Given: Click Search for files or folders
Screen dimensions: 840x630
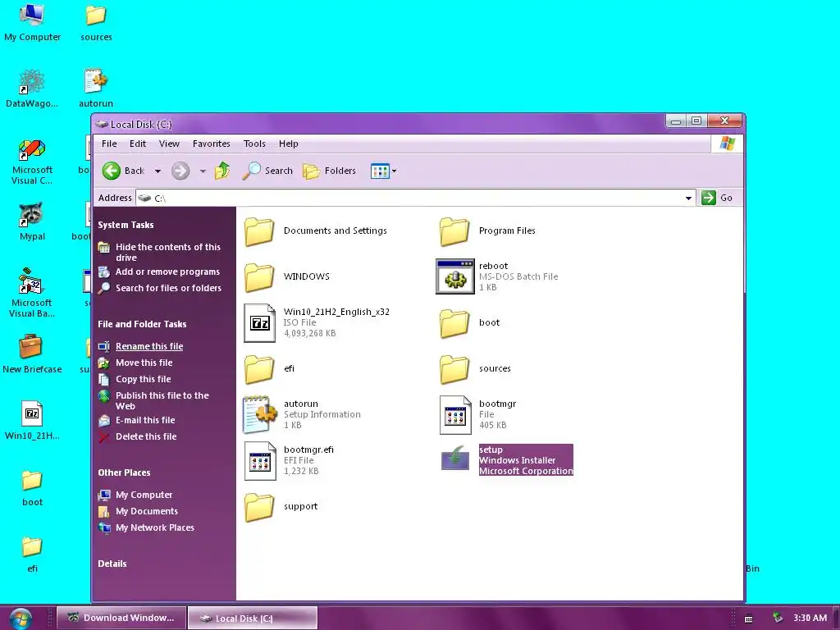Looking at the screenshot, I should point(168,288).
